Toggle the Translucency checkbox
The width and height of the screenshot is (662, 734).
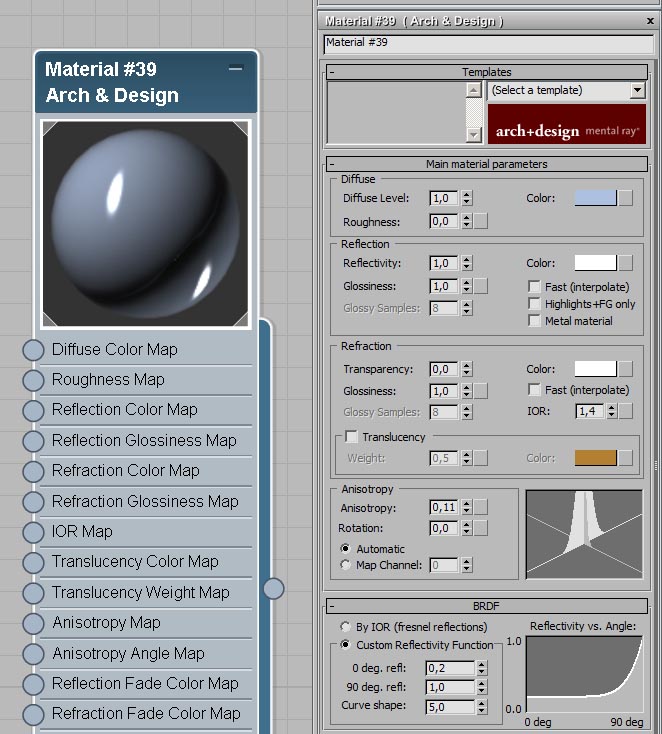(x=351, y=437)
